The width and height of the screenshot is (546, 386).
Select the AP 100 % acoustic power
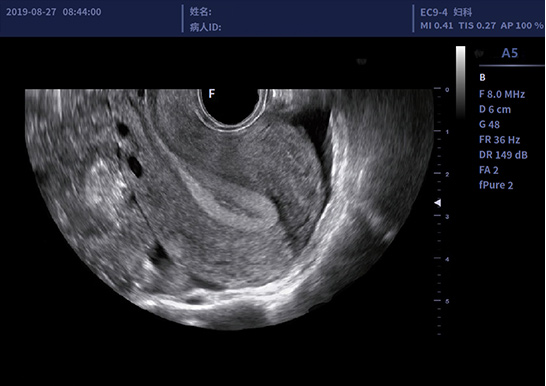pos(522,25)
